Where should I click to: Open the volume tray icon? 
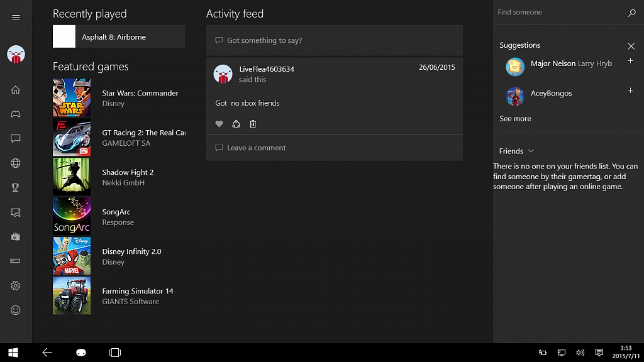[x=580, y=353]
